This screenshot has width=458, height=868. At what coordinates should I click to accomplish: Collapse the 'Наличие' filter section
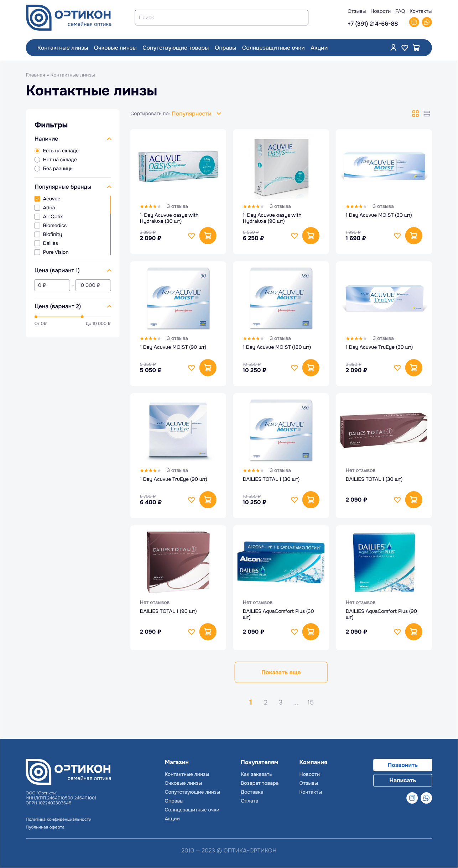(x=109, y=139)
